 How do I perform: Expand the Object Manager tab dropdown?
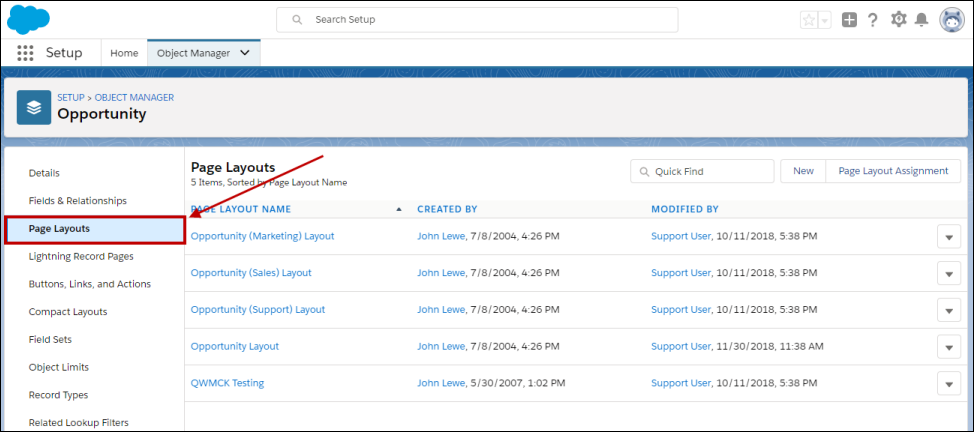point(245,53)
